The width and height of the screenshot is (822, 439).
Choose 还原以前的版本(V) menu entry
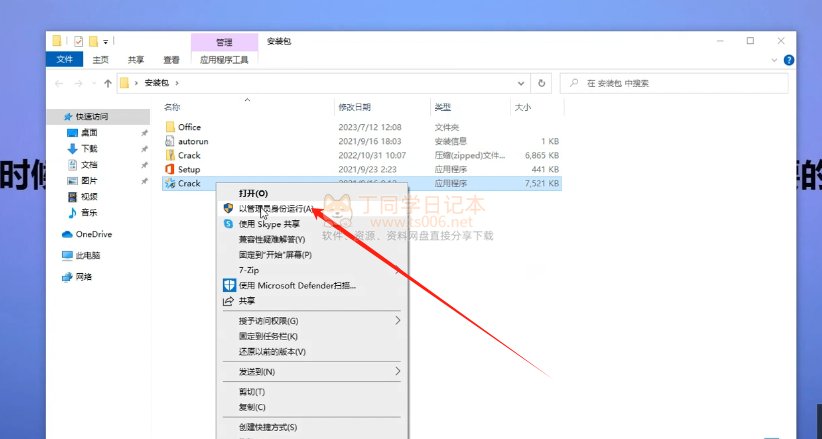pyautogui.click(x=312, y=351)
